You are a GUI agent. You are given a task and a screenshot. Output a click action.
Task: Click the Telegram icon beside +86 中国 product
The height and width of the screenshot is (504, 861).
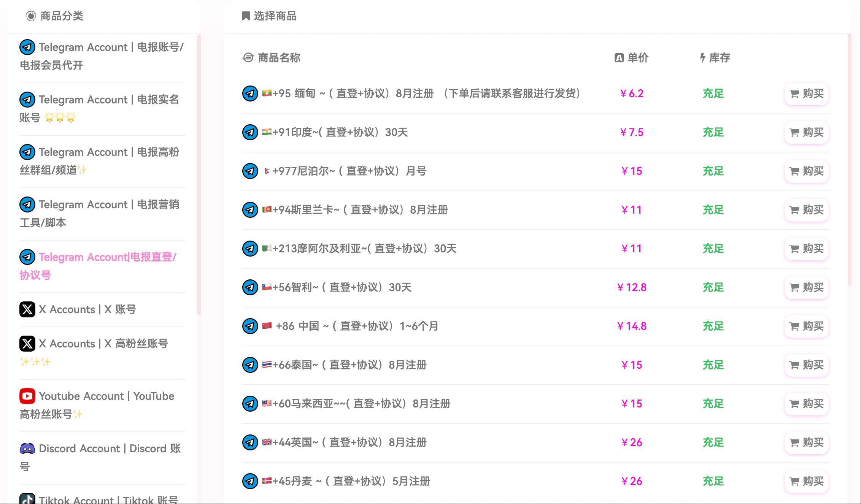tap(250, 326)
